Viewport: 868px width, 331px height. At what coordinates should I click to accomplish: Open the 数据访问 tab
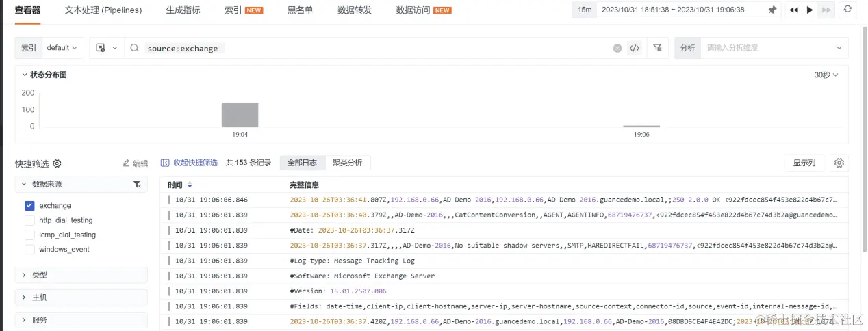tap(423, 10)
